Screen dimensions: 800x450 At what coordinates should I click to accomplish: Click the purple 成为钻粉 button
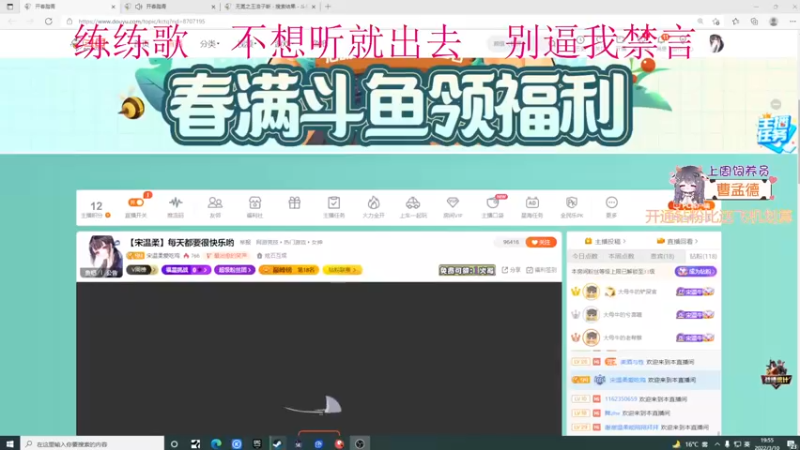pos(695,271)
